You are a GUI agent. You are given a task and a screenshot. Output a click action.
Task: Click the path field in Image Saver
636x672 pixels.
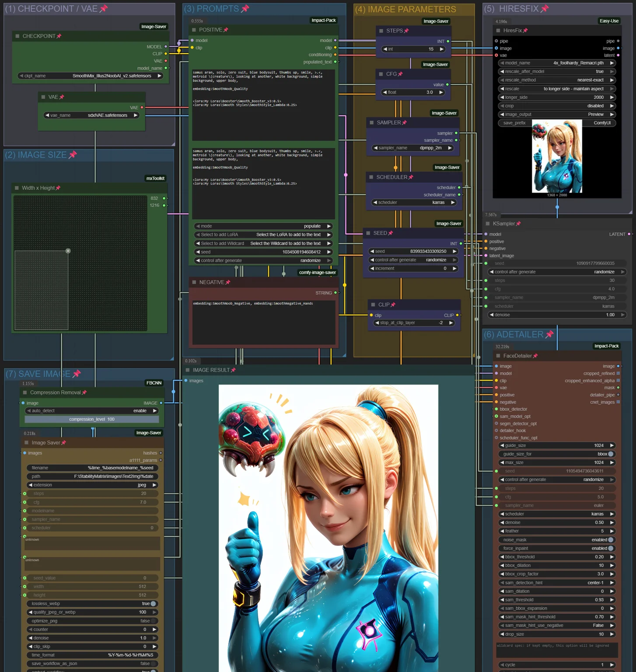point(92,476)
